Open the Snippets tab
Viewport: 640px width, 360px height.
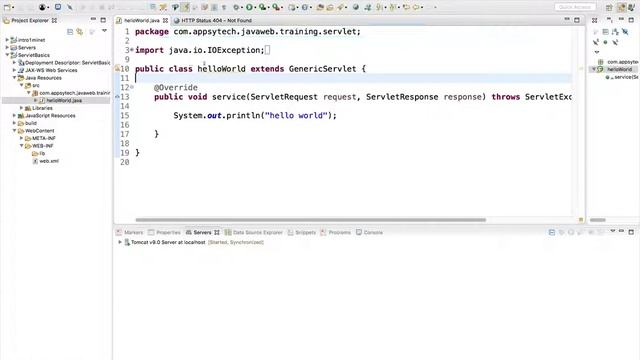(302, 232)
